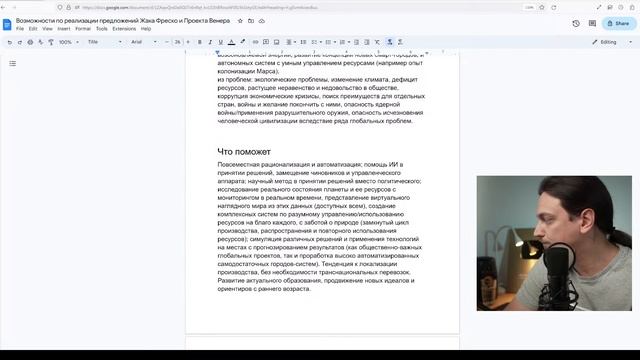Open the Edit menu
This screenshot has height=360, width=640.
[33, 29]
